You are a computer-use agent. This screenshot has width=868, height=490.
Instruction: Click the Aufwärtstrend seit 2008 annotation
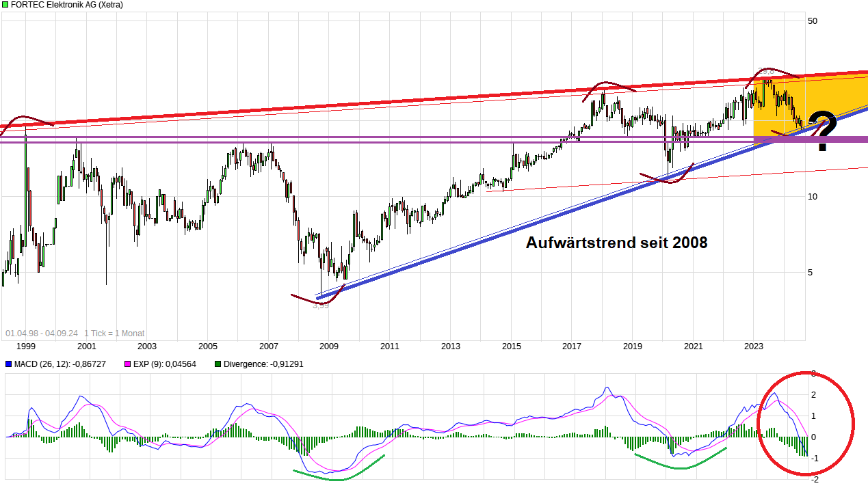[x=616, y=243]
